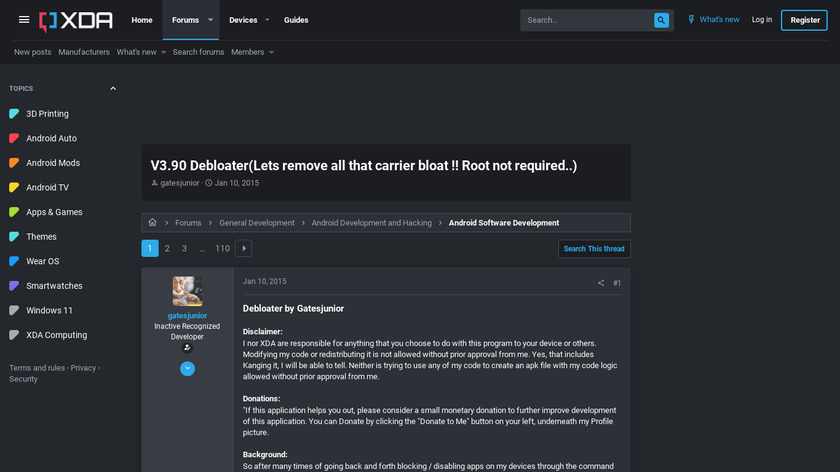Click the Search This thread button

click(594, 249)
